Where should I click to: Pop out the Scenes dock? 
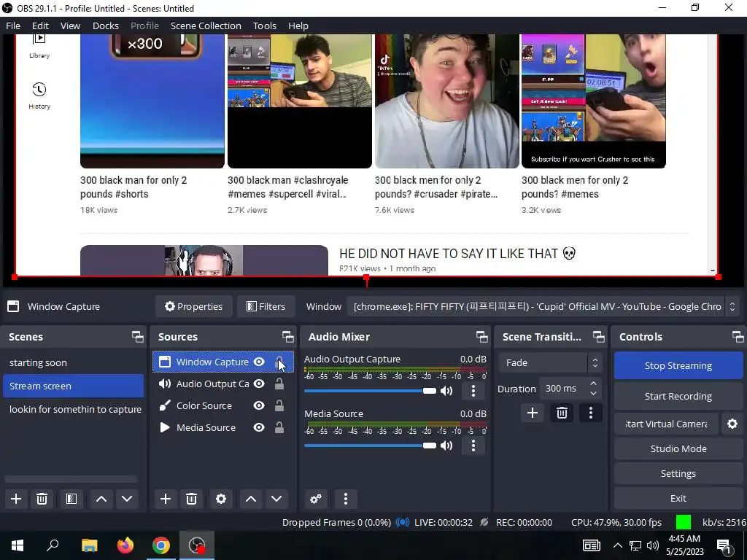(x=138, y=337)
